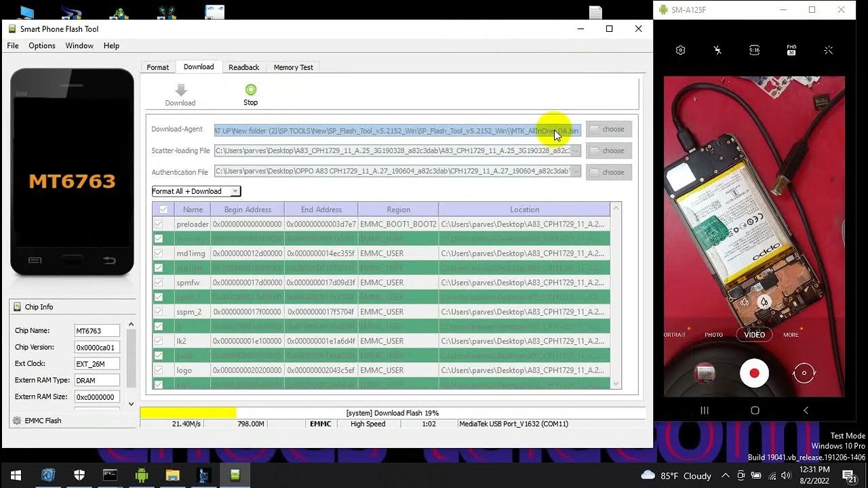Click the yellow download progress bar

(x=189, y=413)
